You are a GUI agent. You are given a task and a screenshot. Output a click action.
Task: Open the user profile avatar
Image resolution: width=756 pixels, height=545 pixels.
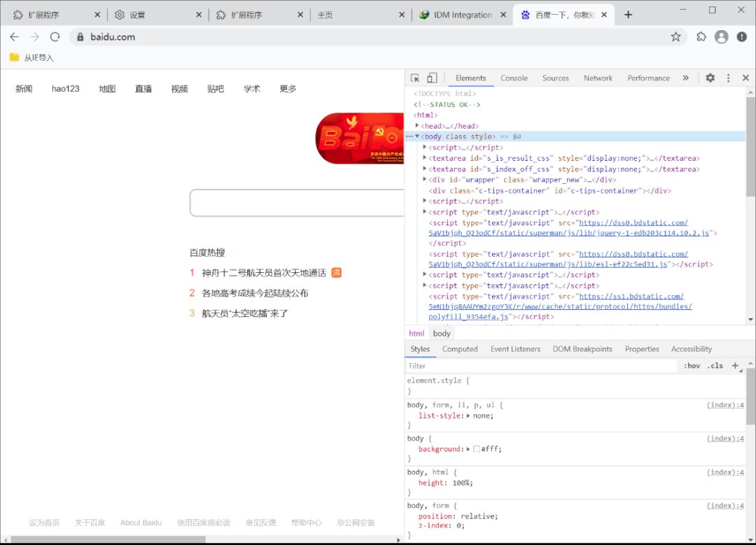pyautogui.click(x=721, y=37)
